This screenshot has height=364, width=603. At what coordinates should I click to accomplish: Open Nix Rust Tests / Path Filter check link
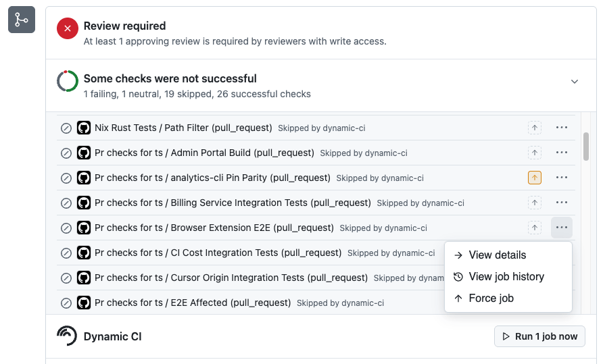point(183,128)
